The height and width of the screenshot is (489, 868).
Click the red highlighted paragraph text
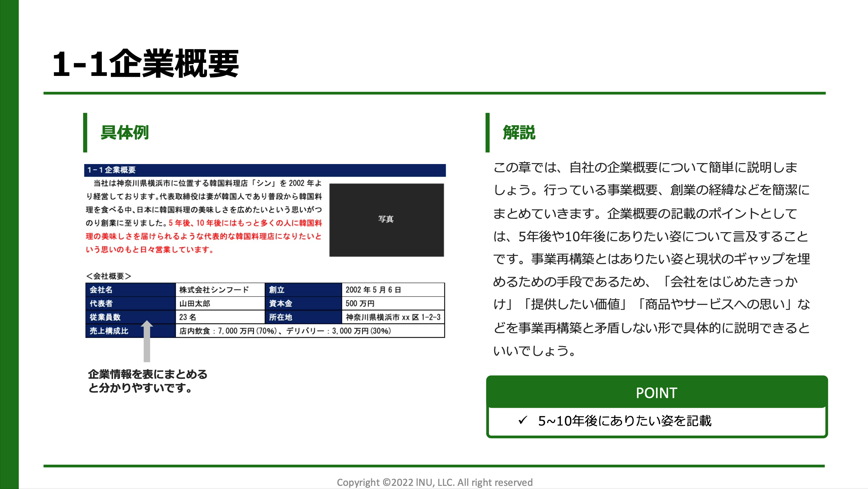pos(204,237)
